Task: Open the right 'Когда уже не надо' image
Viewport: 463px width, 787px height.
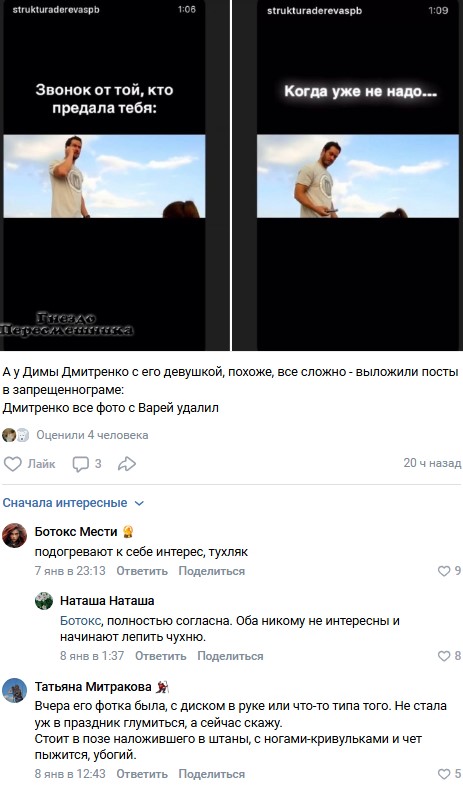Action: pos(358,175)
